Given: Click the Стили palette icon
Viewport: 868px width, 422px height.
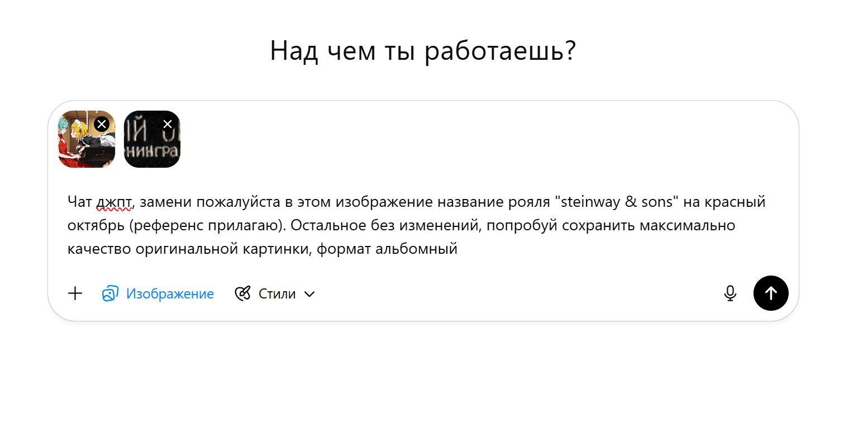Looking at the screenshot, I should click(x=243, y=293).
